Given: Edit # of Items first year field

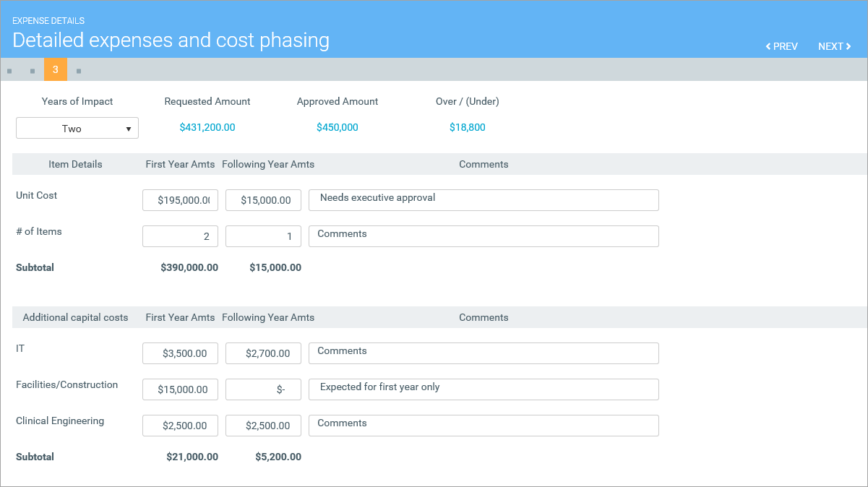Looking at the screenshot, I should pyautogui.click(x=180, y=236).
